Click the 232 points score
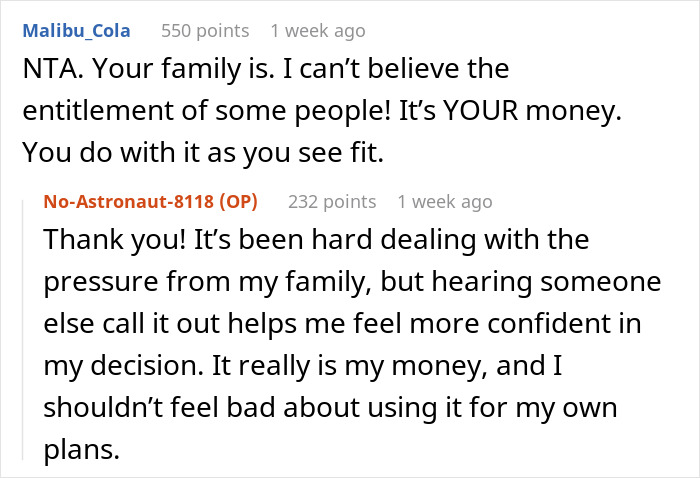 click(x=332, y=201)
